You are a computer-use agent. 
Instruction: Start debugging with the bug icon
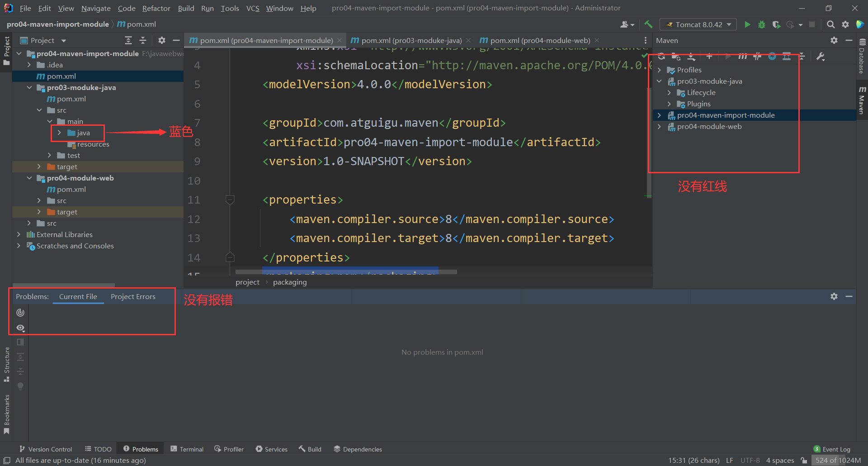762,24
